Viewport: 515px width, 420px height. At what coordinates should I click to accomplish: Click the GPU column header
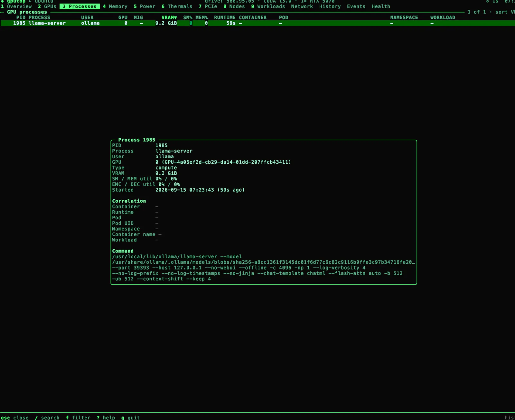point(123,18)
